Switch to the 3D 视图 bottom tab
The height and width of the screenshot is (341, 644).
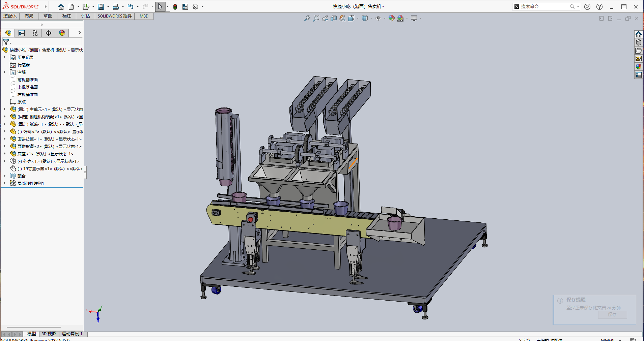49,334
